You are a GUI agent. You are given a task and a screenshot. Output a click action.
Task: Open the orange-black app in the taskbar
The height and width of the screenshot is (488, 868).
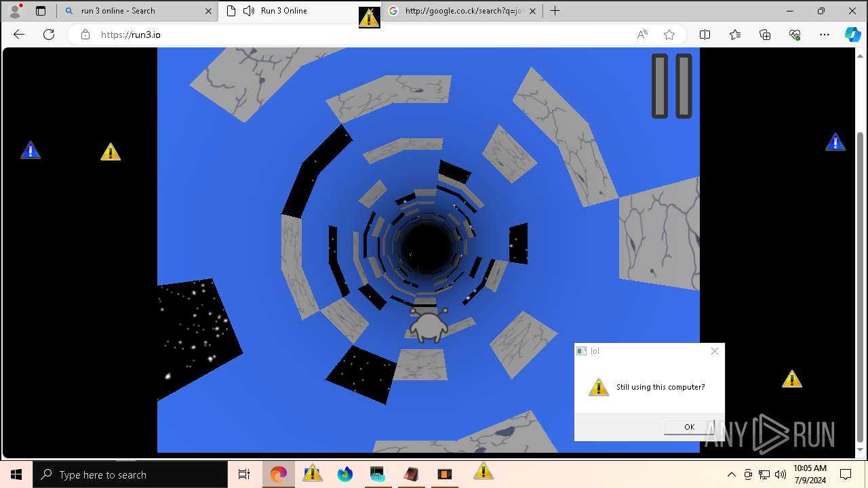pyautogui.click(x=445, y=474)
